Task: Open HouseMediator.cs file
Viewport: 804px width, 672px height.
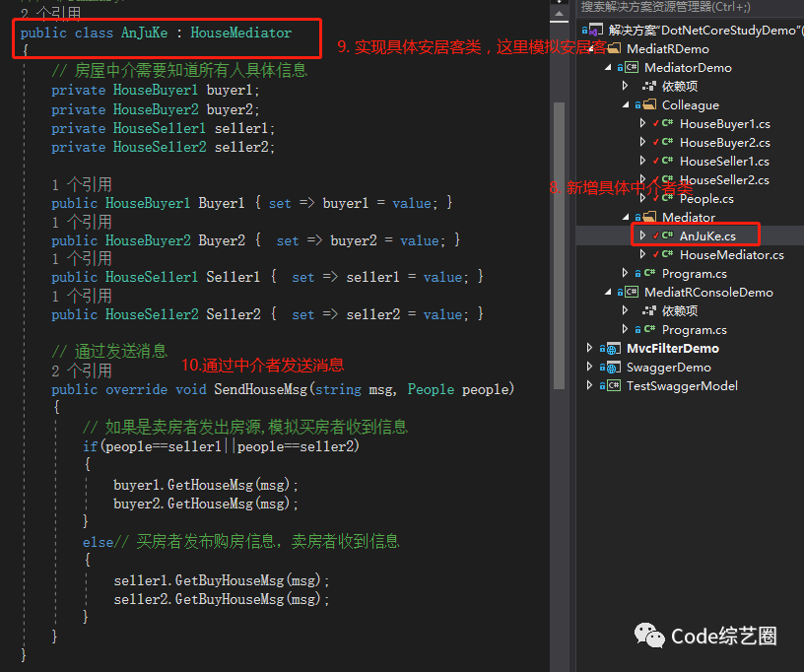Action: tap(732, 255)
